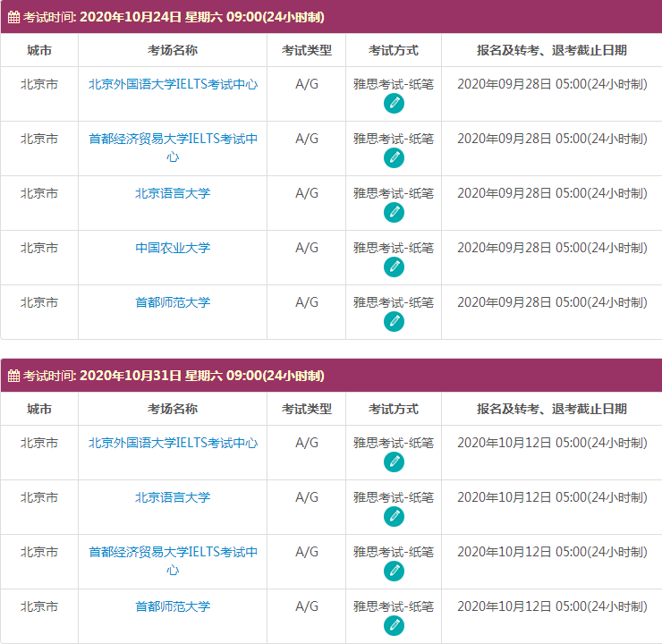Click 雅思考试-纸笔 text in Oct 24 首都师范大学 row

pyautogui.click(x=394, y=302)
